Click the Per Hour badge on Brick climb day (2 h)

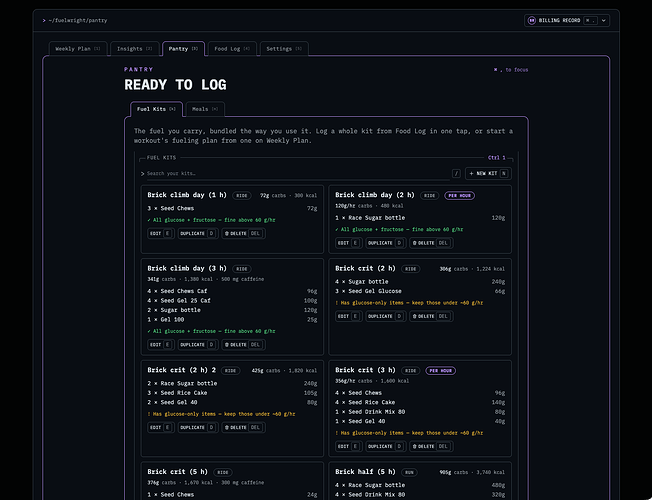[x=459, y=196]
